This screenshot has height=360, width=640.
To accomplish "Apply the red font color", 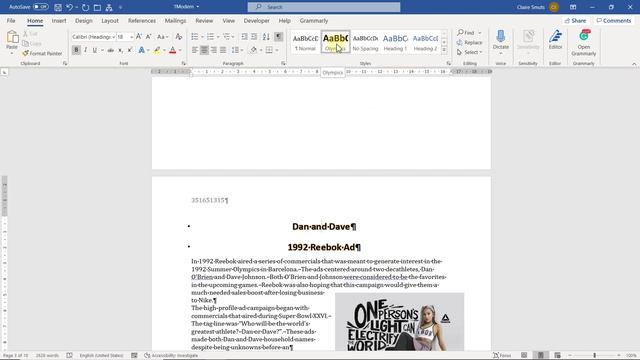I will (x=173, y=50).
